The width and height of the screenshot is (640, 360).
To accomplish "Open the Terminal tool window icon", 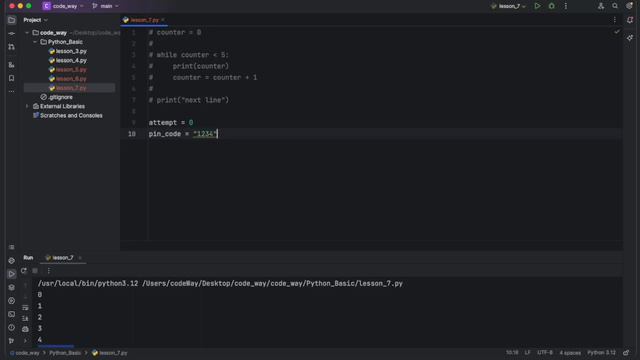I will click(11, 314).
